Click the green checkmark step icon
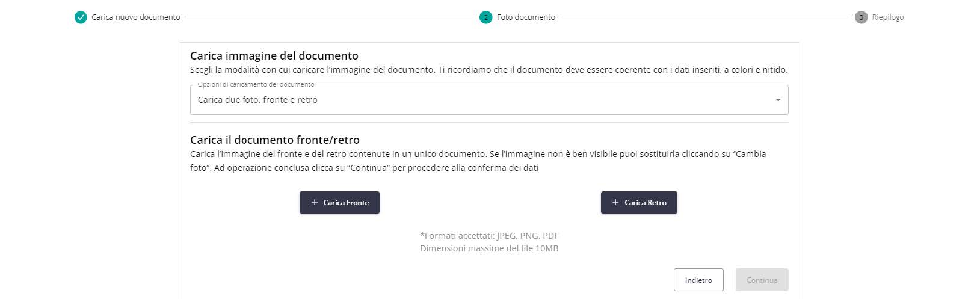980x299 pixels. pos(81,17)
